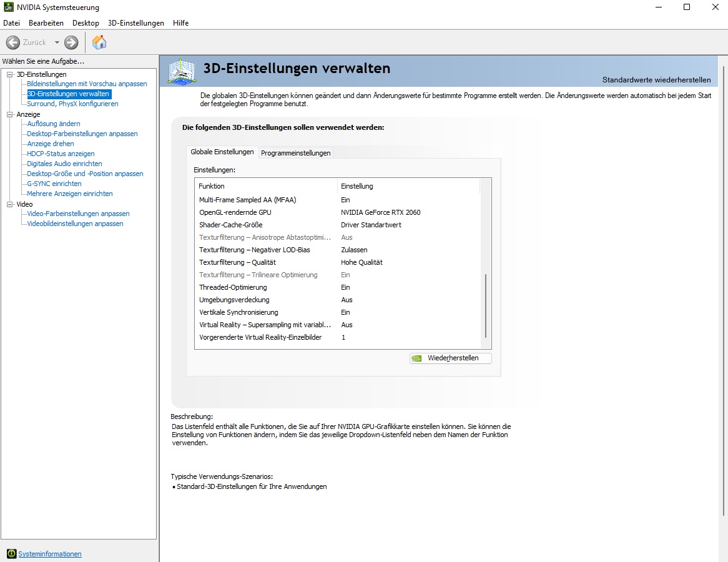Screen dimensions: 728x562
Task: Select Texturfilterung – Negativer LOD-Bias row
Action: pos(337,250)
